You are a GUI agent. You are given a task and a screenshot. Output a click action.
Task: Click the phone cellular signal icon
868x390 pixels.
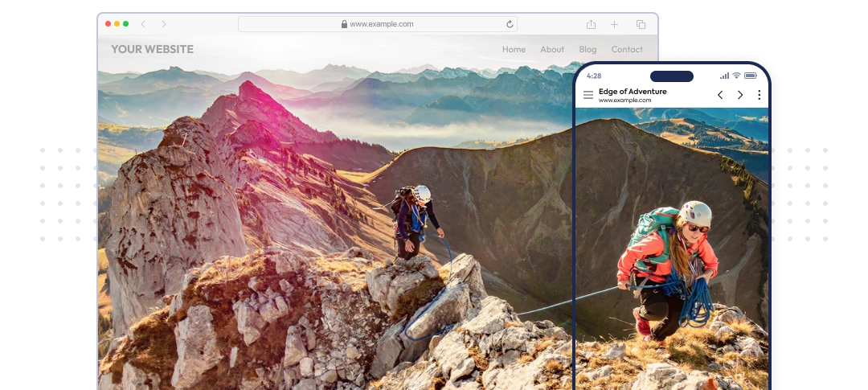(725, 76)
